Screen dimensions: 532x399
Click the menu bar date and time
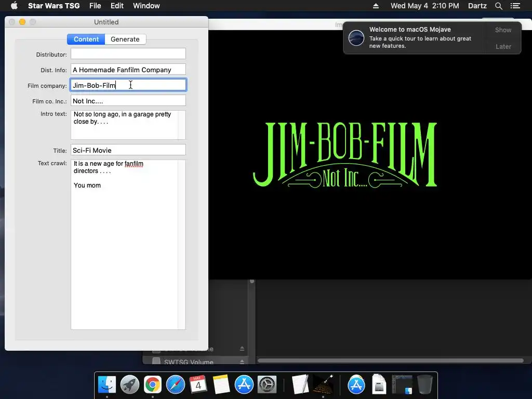click(425, 6)
